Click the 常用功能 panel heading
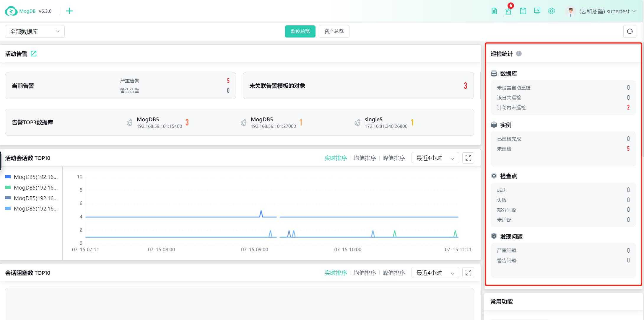Viewport: 644px width, 320px height. coord(502,301)
